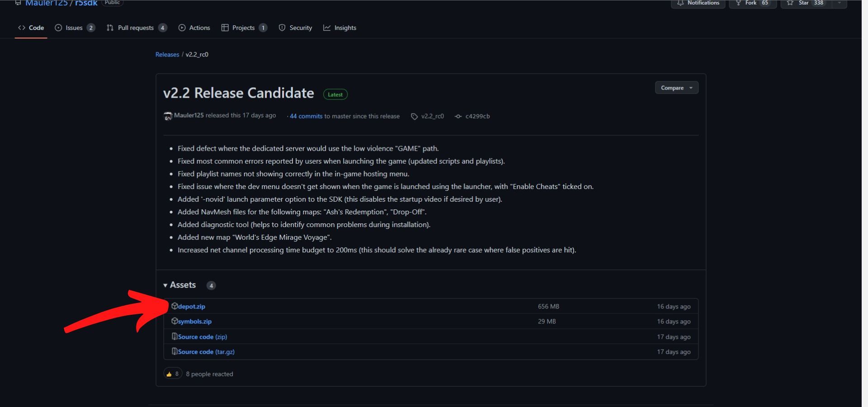Collapse the Assets section
The height and width of the screenshot is (407, 868).
point(165,285)
